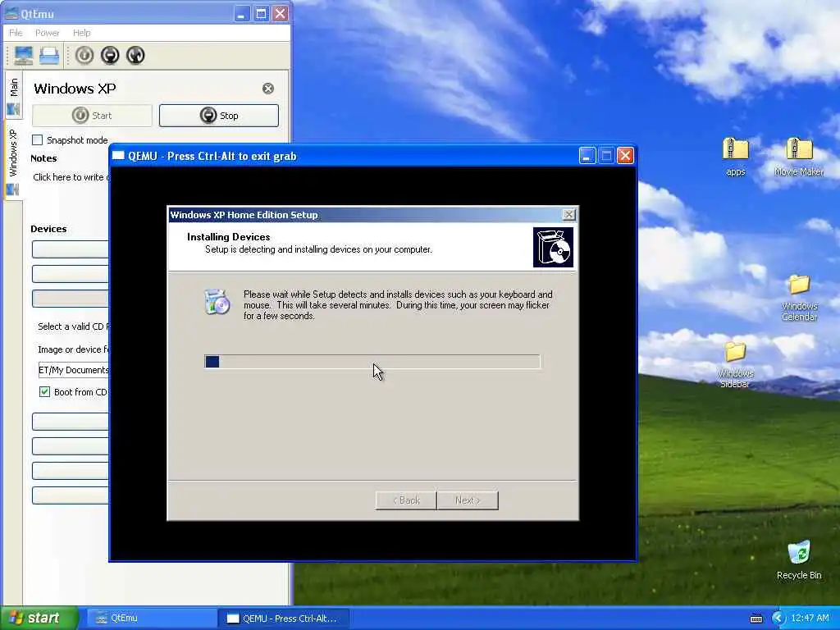The height and width of the screenshot is (630, 840).
Task: Select the Movie Maker zip folder icon
Action: (x=799, y=157)
